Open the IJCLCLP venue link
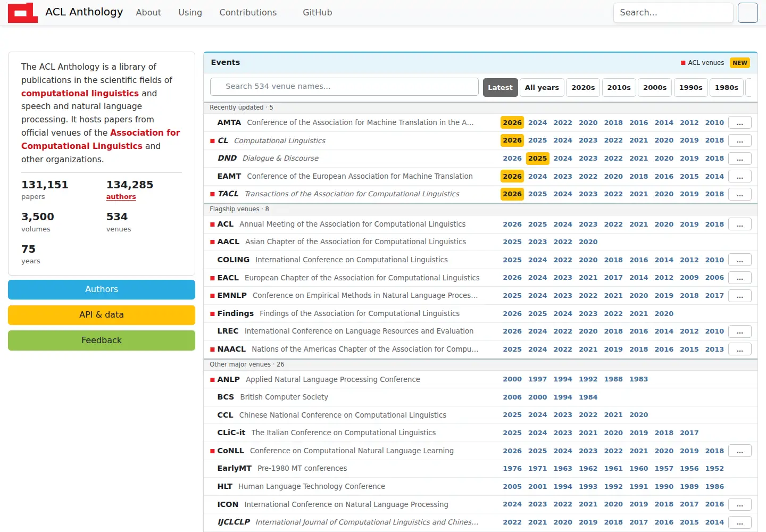Screen dimensions: 766x532 pos(234,522)
